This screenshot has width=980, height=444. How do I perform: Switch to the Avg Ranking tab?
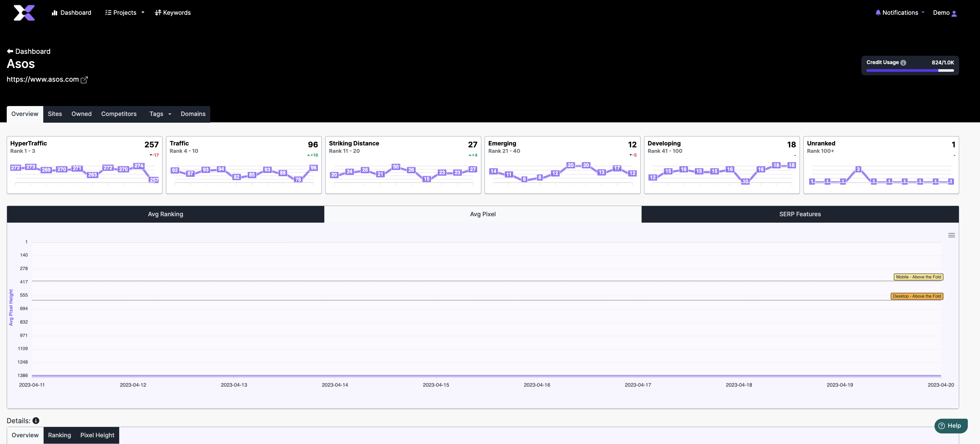[165, 214]
